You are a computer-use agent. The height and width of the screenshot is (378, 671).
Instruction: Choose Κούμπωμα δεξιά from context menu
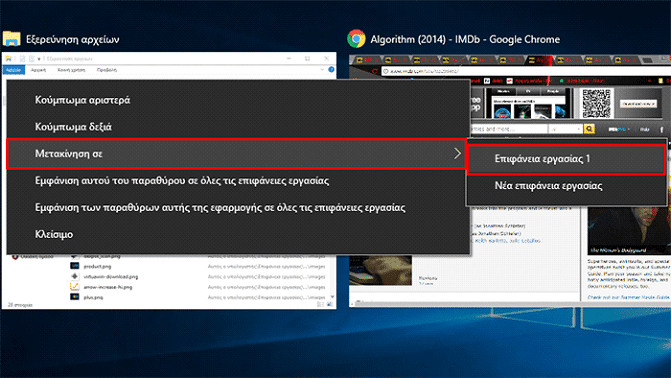tap(73, 127)
